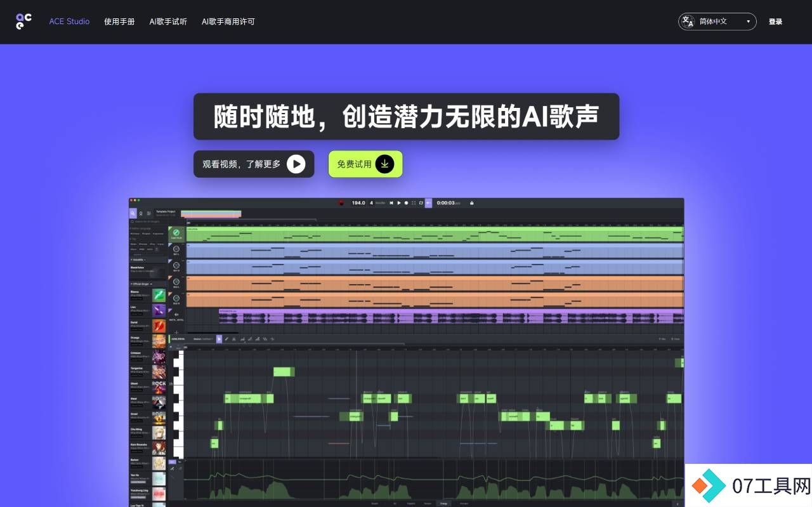Click the project overview minimap thumbnail
This screenshot has height=507, width=812.
[x=211, y=214]
